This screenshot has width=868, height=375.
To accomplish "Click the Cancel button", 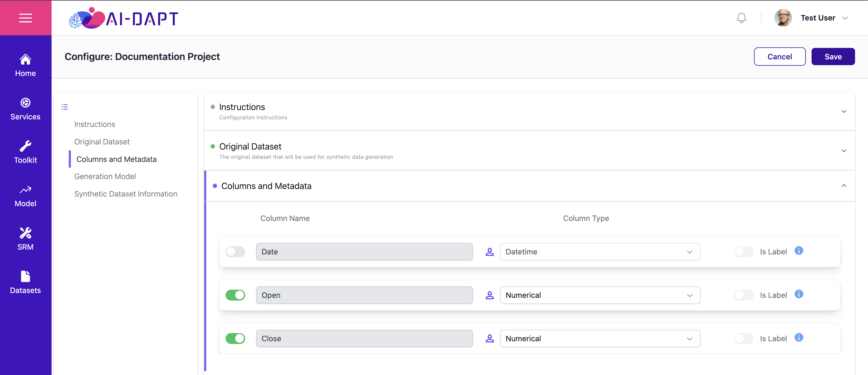I will coord(780,57).
